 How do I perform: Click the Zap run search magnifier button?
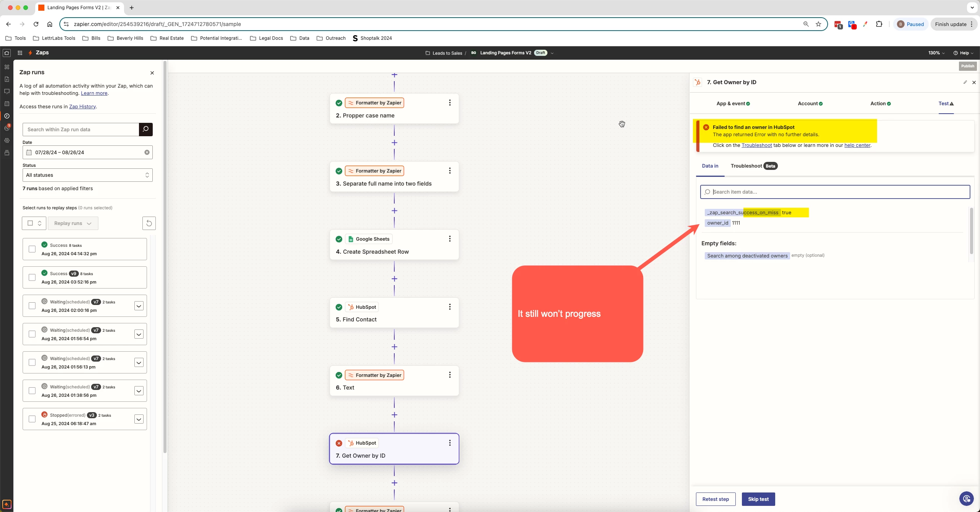[x=145, y=129]
